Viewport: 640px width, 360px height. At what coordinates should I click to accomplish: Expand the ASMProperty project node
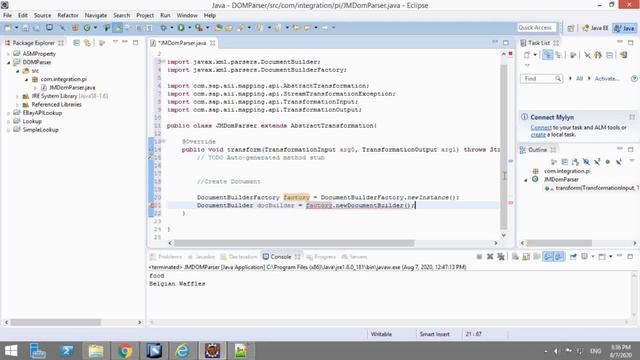pos(9,54)
